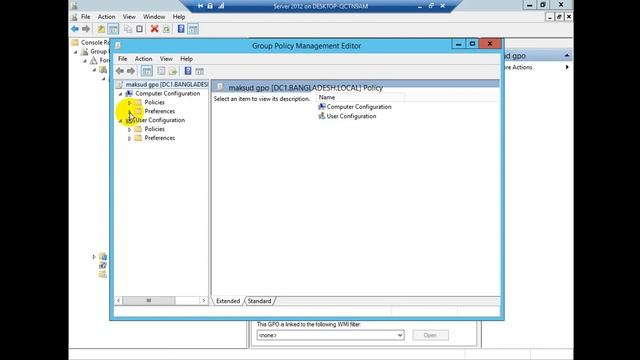
Task: Open File menu in background console window
Action: coord(86,17)
